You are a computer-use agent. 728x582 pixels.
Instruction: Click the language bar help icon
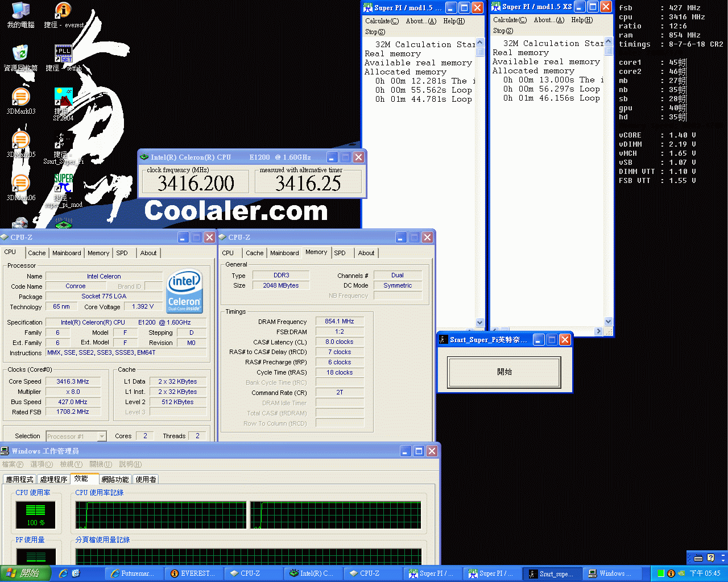710,558
